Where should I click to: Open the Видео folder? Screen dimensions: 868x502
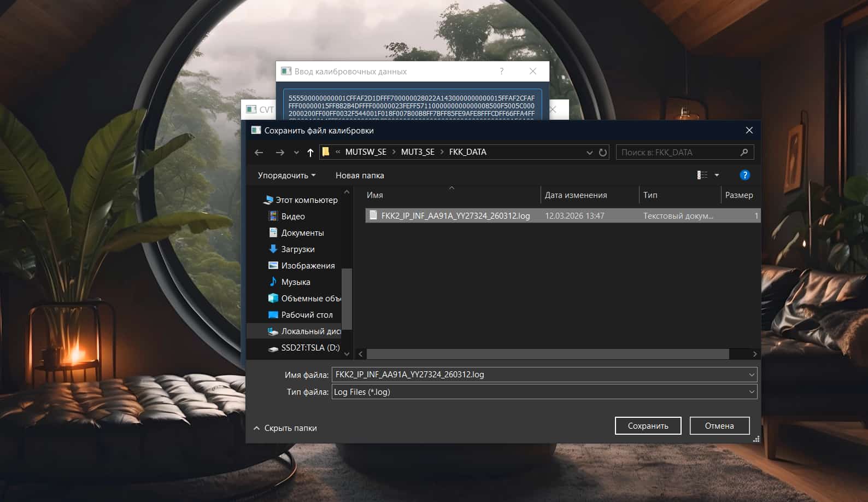pos(287,217)
